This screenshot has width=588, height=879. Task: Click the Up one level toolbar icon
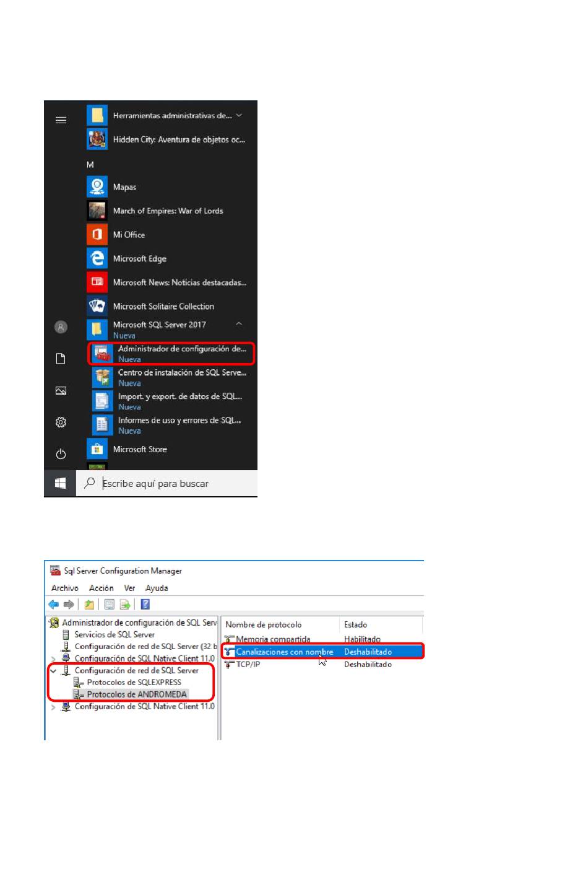(89, 605)
